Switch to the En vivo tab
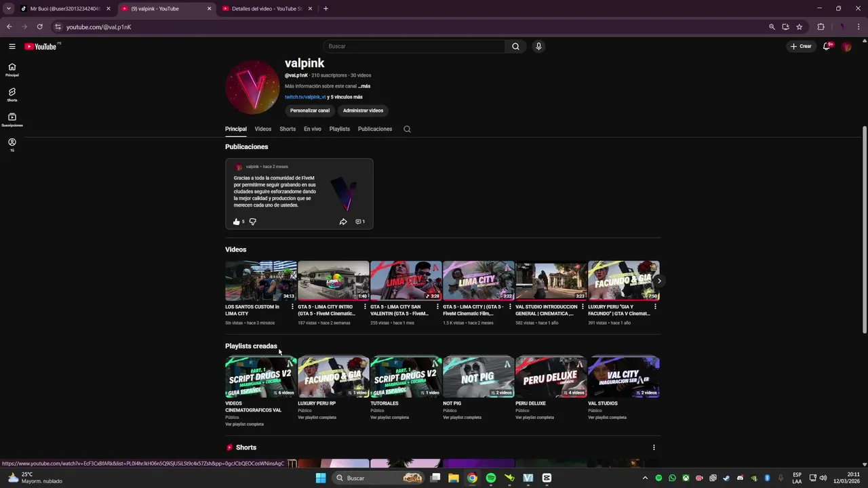Image resolution: width=868 pixels, height=488 pixels. (x=313, y=129)
